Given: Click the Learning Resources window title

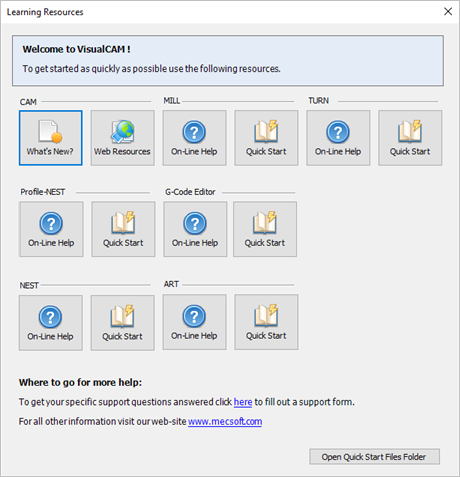Looking at the screenshot, I should pos(45,12).
